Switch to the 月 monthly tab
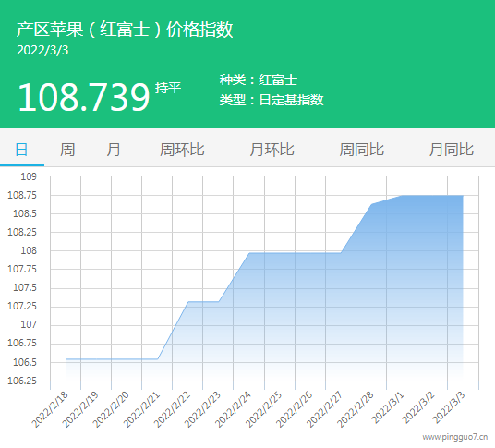495x448 pixels. pos(114,150)
